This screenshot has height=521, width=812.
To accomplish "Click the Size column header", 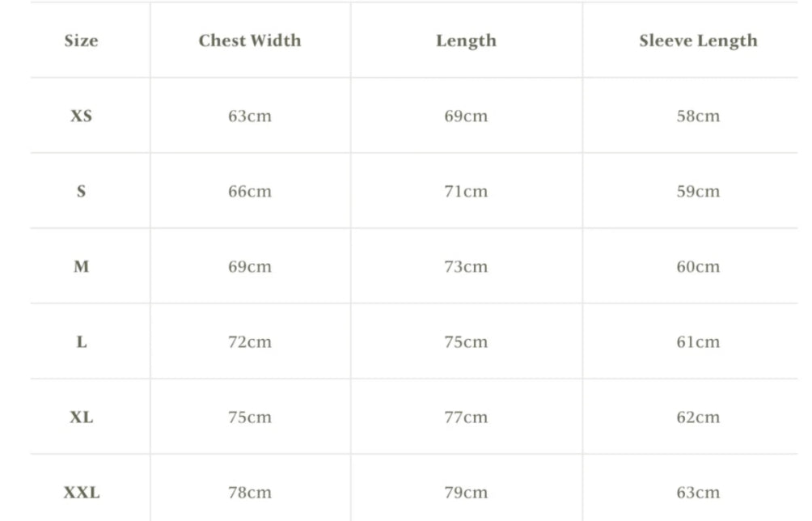I will tap(81, 40).
